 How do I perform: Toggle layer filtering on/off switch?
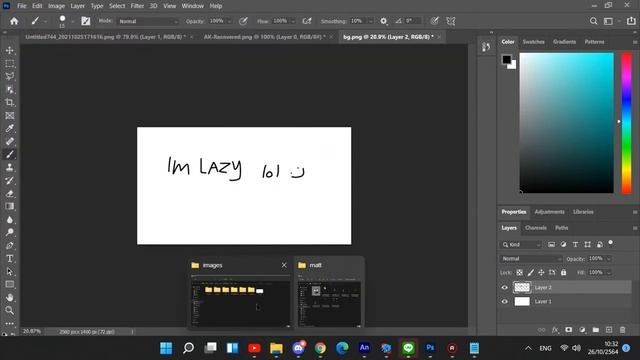[x=611, y=243]
